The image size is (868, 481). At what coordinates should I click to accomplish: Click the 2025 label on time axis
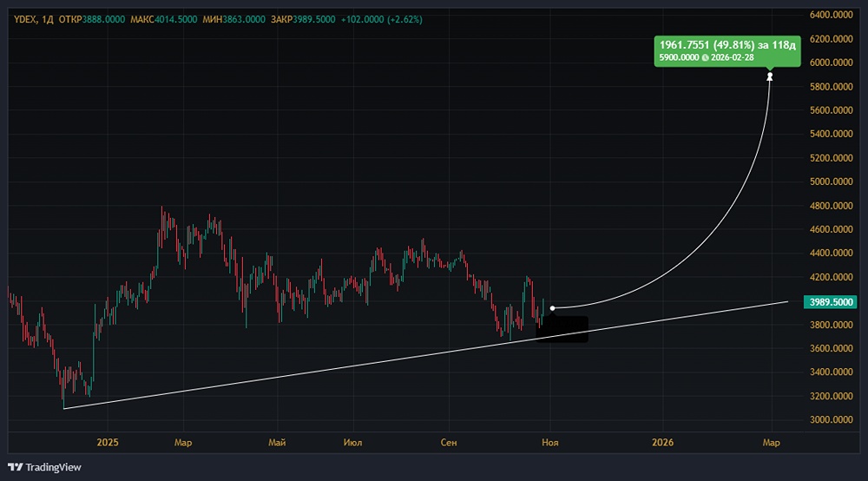click(x=108, y=443)
